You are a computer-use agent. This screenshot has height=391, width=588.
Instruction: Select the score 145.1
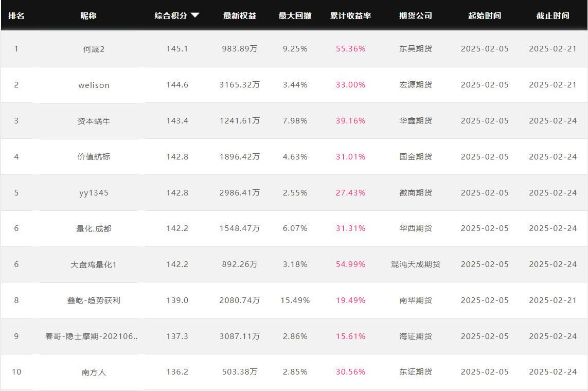pos(177,49)
